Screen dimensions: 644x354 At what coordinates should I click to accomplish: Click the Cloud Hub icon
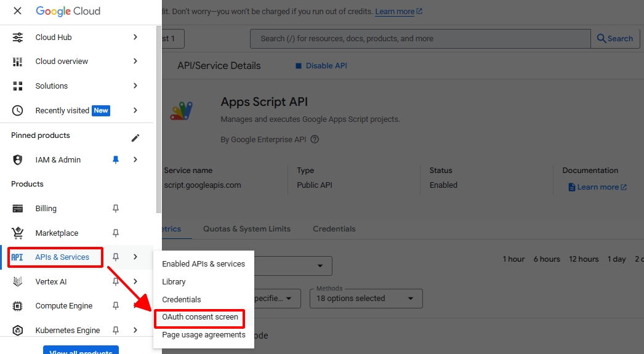tap(18, 38)
